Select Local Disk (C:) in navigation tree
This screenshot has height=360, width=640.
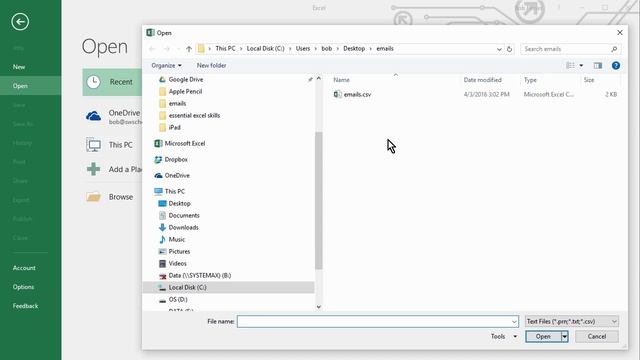(229, 287)
